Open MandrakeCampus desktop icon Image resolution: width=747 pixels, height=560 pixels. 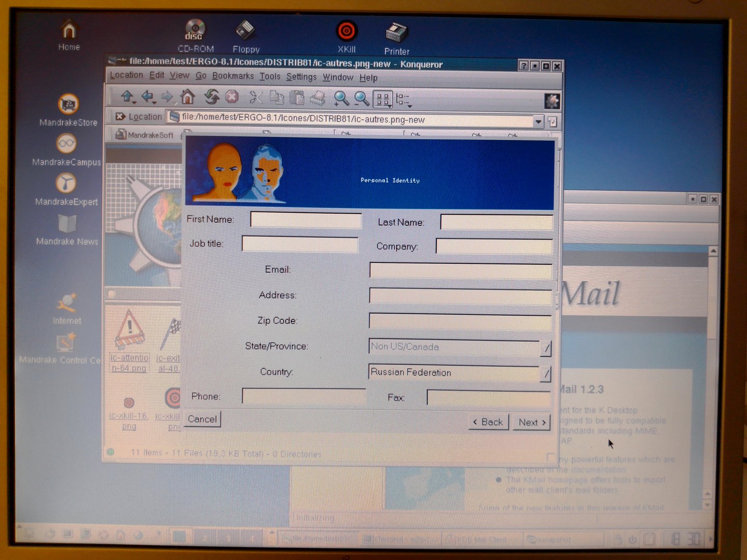click(66, 150)
